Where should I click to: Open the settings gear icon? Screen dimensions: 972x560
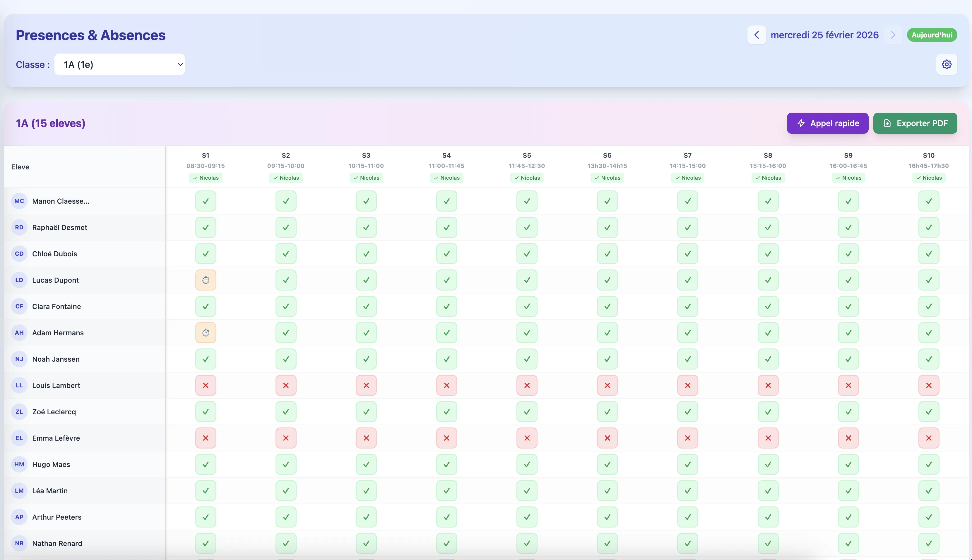946,64
